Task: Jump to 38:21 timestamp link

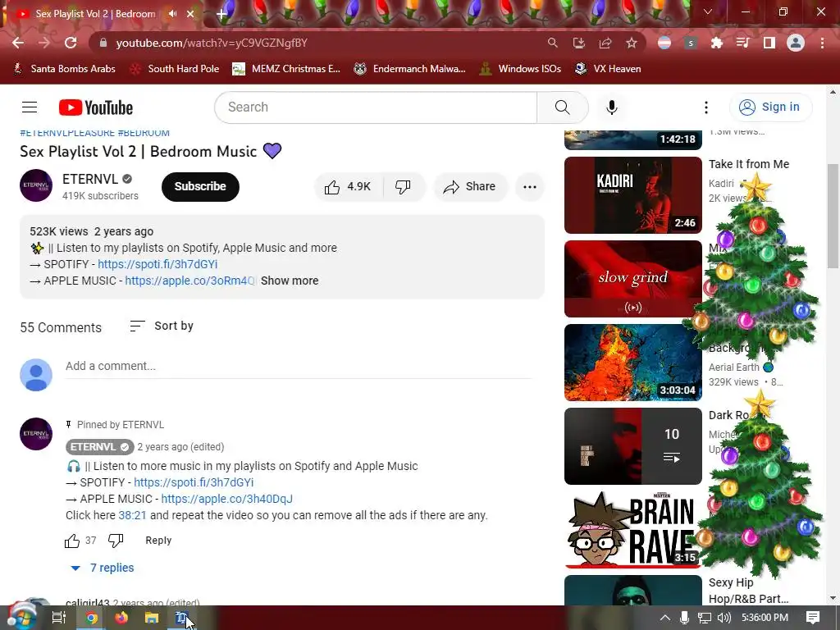Action: coord(132,515)
